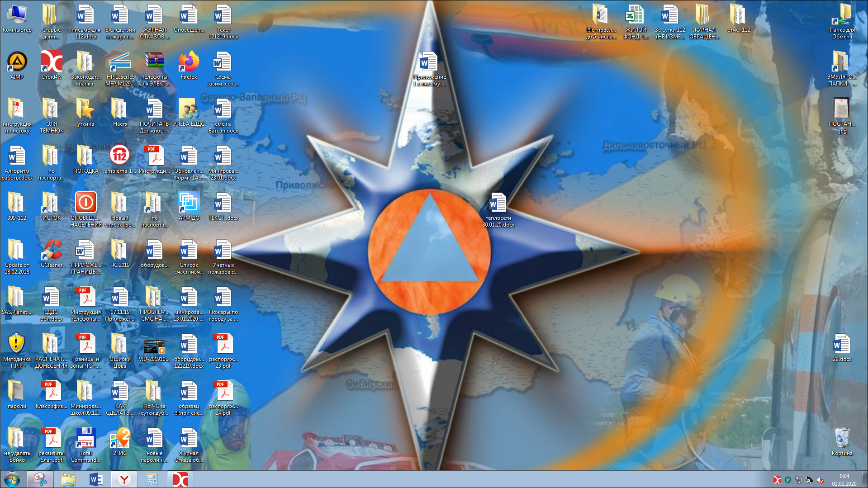The width and height of the screenshot is (868, 488).
Task: Open Total Commander shortcut
Action: click(x=86, y=445)
